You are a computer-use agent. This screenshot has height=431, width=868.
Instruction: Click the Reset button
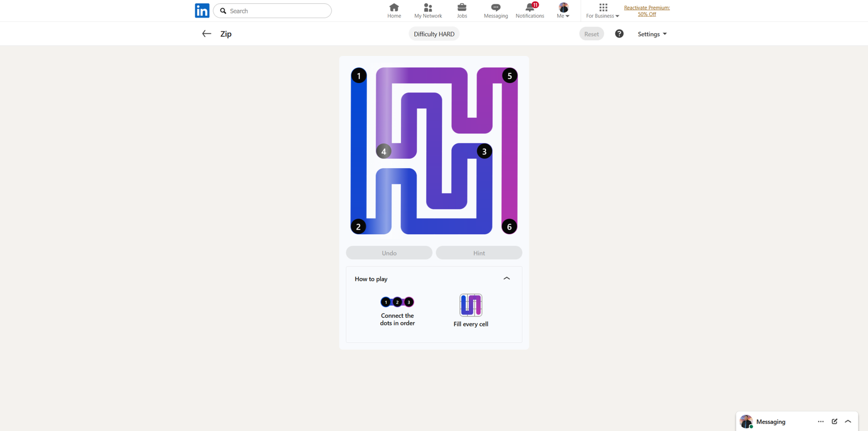(x=591, y=34)
